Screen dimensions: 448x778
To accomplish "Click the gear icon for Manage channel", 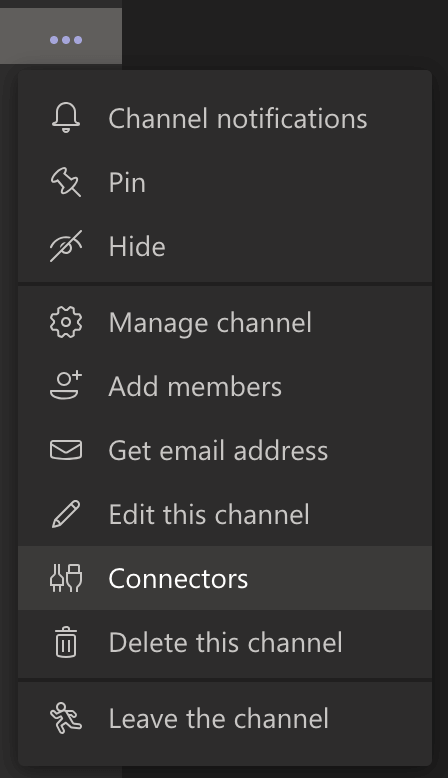I will coord(66,323).
